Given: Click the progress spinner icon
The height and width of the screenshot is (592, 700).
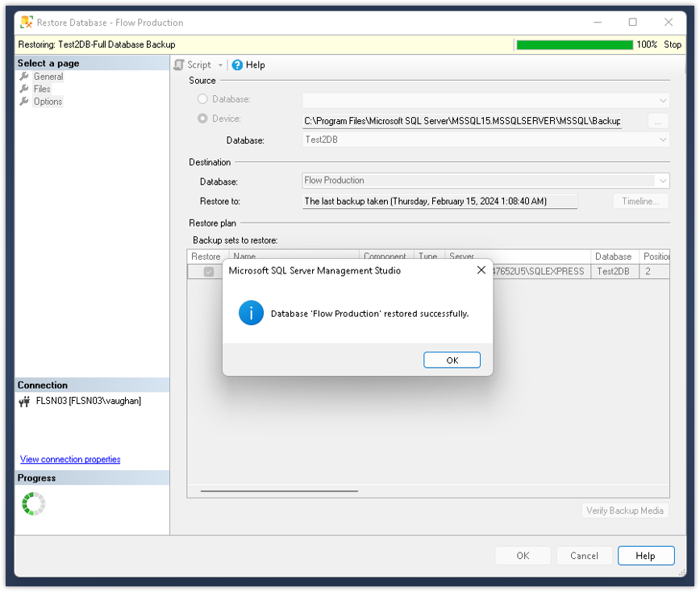Looking at the screenshot, I should pyautogui.click(x=34, y=503).
